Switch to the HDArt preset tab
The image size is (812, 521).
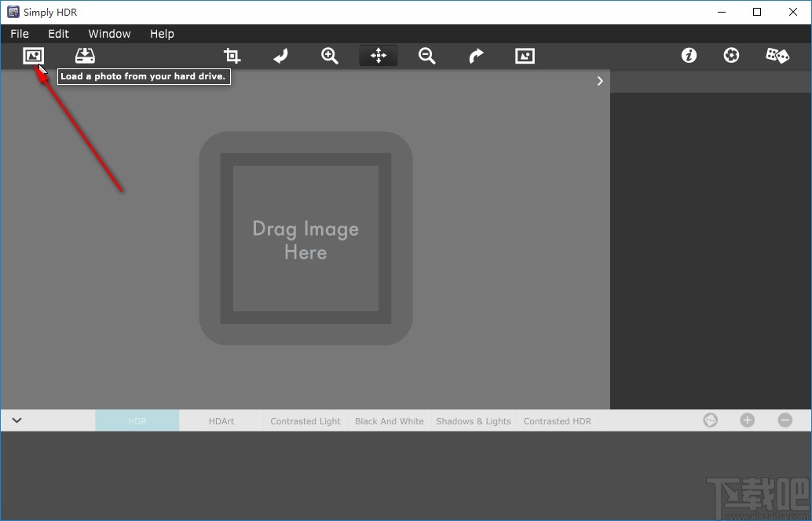coord(221,421)
